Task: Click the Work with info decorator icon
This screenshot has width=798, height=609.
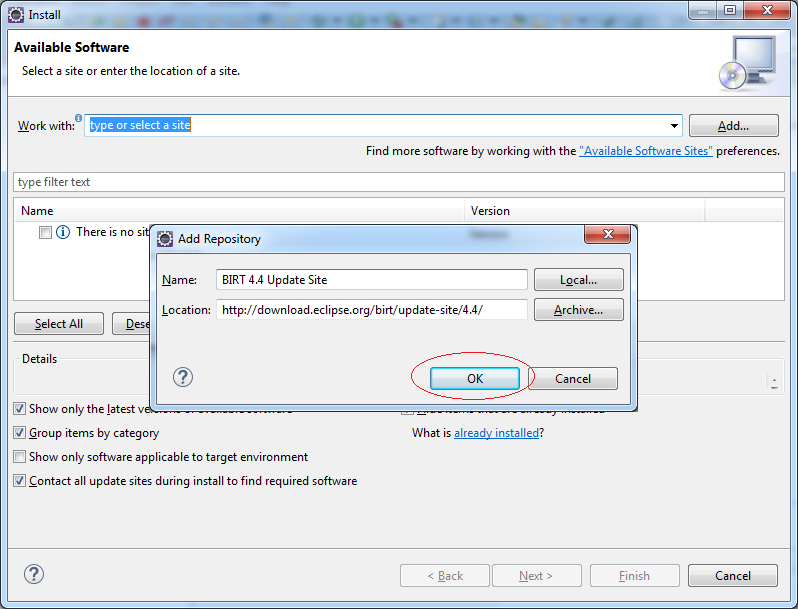Action: (78, 118)
